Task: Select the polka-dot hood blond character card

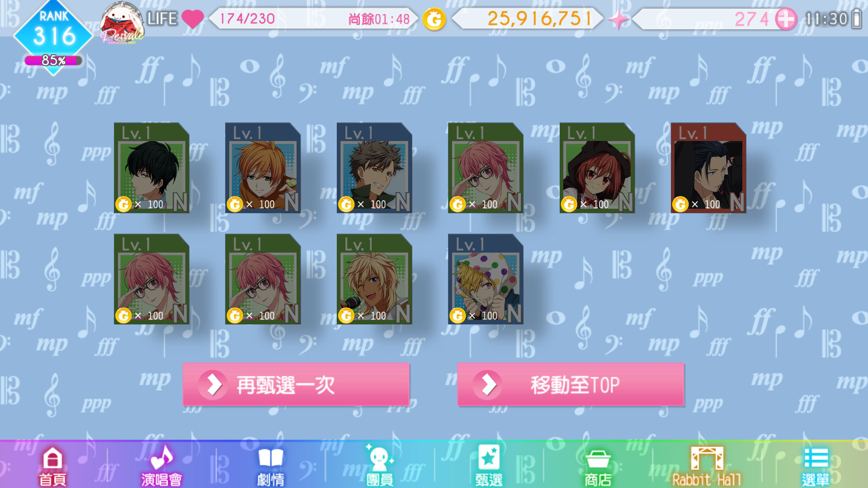Action: pyautogui.click(x=486, y=279)
